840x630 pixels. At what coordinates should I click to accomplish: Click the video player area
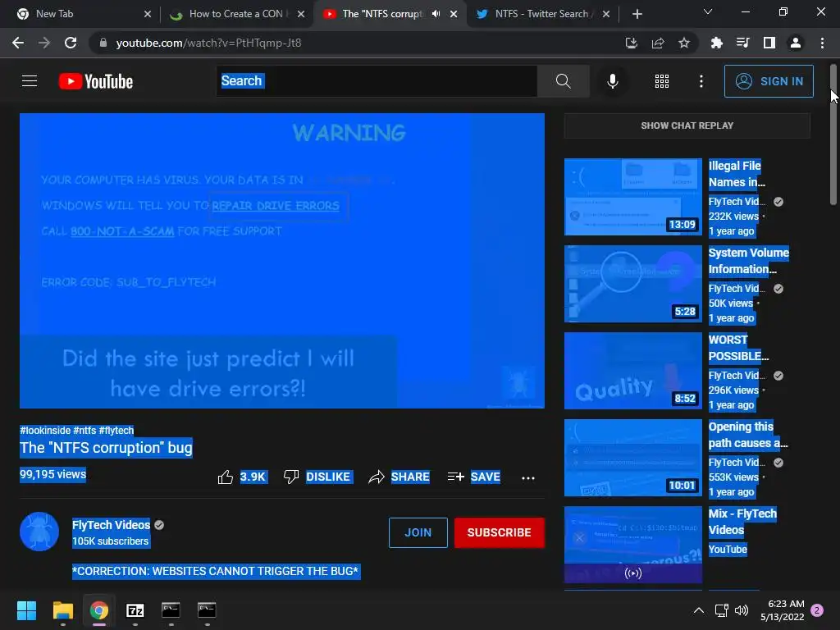[x=282, y=260]
